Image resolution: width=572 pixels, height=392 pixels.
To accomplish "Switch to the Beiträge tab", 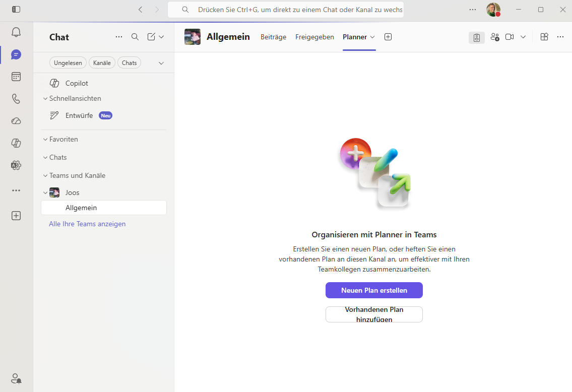I will click(x=273, y=37).
